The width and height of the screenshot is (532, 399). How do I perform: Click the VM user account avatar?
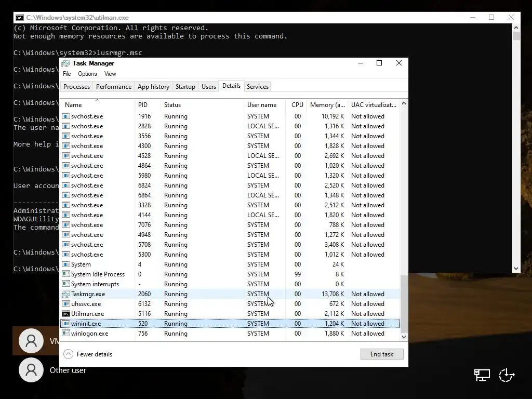(31, 341)
